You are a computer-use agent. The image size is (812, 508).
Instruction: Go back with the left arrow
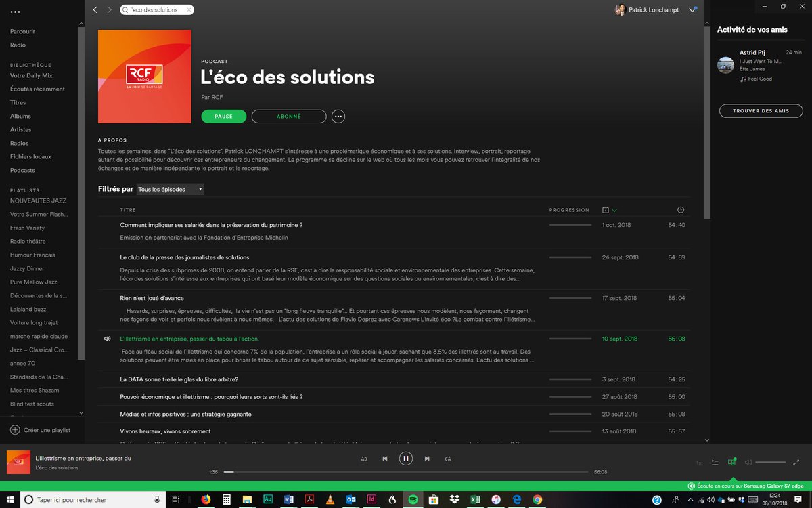[x=95, y=9]
